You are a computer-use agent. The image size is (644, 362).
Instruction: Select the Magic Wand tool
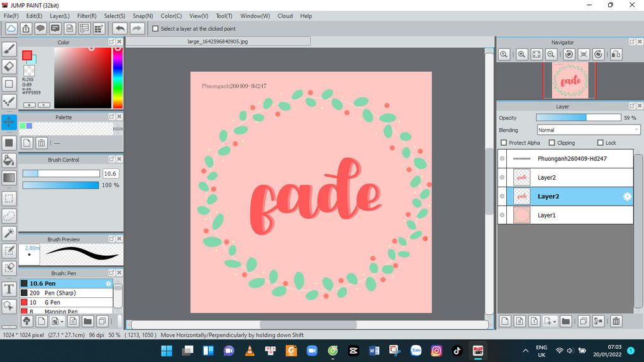click(x=9, y=233)
